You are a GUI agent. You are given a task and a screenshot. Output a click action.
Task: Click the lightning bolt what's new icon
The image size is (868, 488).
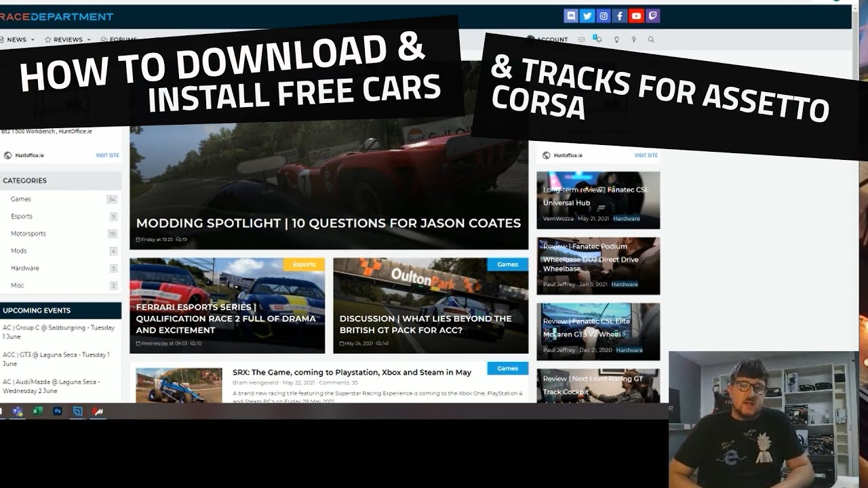click(x=633, y=40)
